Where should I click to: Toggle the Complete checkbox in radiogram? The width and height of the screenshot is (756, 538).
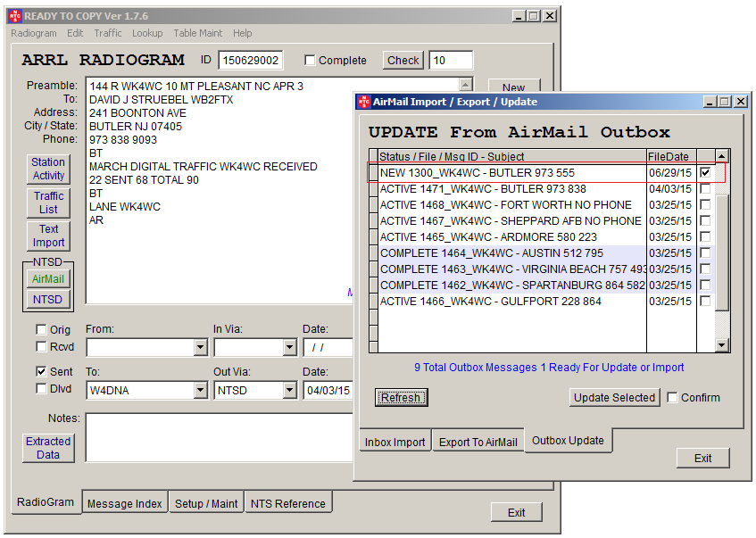pyautogui.click(x=310, y=61)
